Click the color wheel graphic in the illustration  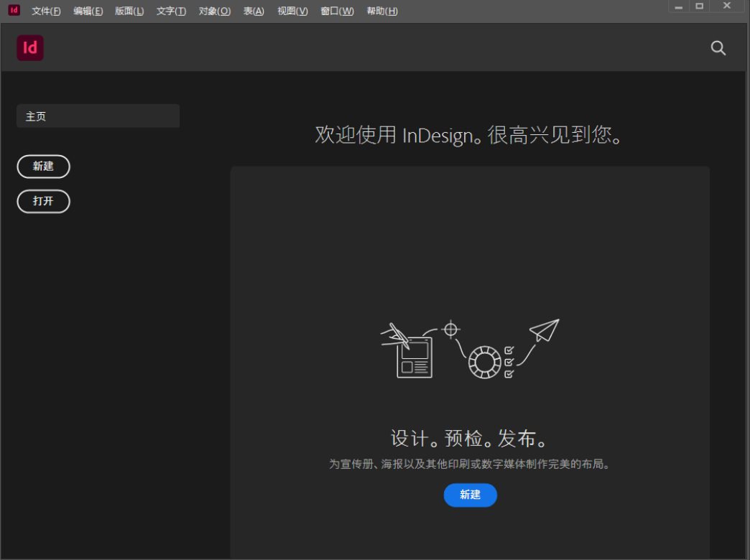tap(485, 361)
